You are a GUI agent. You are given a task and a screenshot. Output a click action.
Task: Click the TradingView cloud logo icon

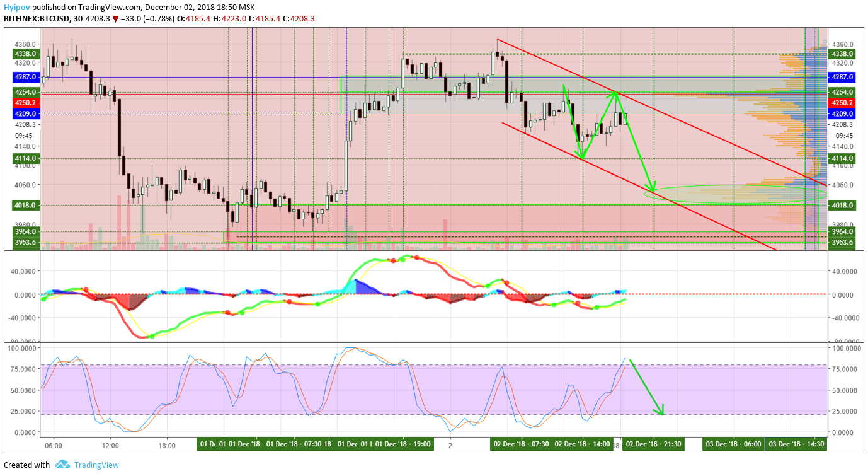coord(62,465)
